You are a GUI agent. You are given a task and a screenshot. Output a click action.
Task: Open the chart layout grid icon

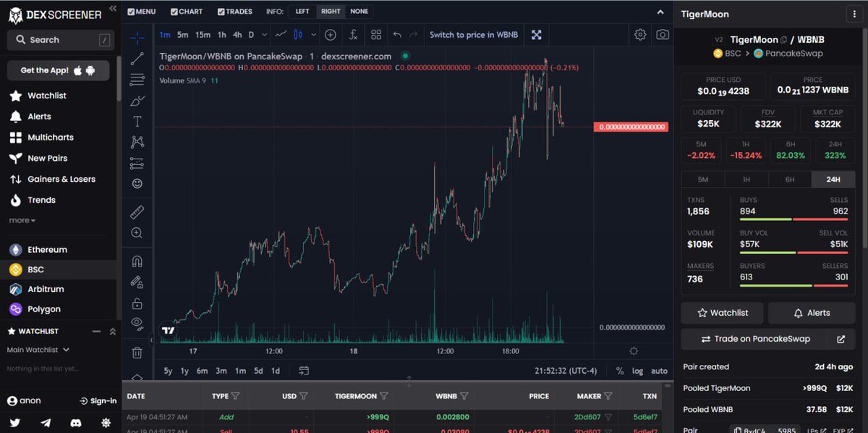point(376,34)
